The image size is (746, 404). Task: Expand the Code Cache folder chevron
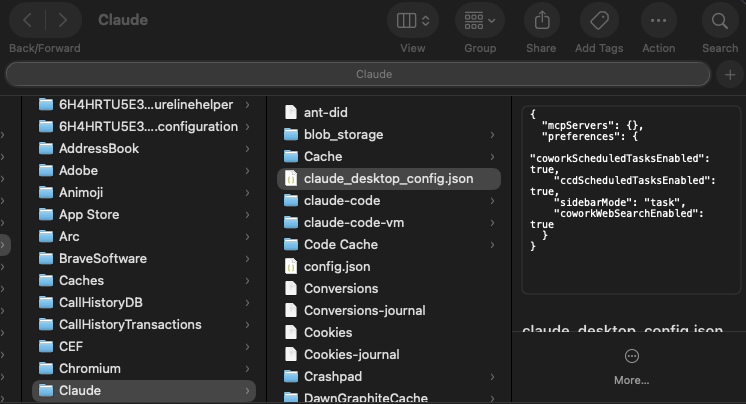[492, 245]
